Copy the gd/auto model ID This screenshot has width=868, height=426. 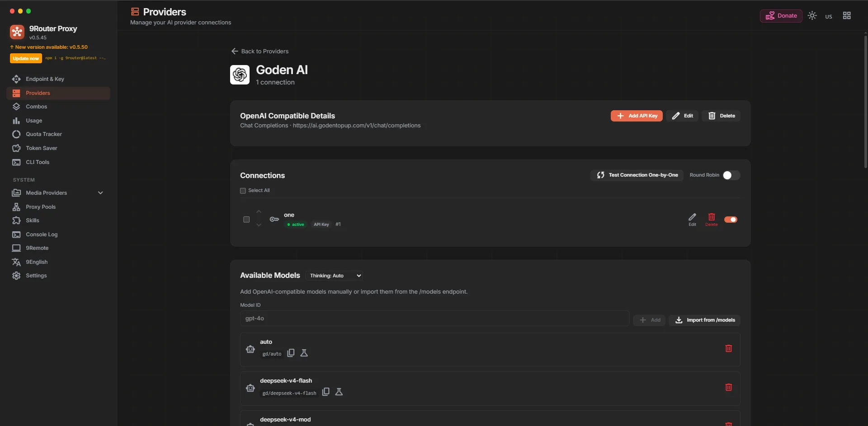click(x=291, y=353)
